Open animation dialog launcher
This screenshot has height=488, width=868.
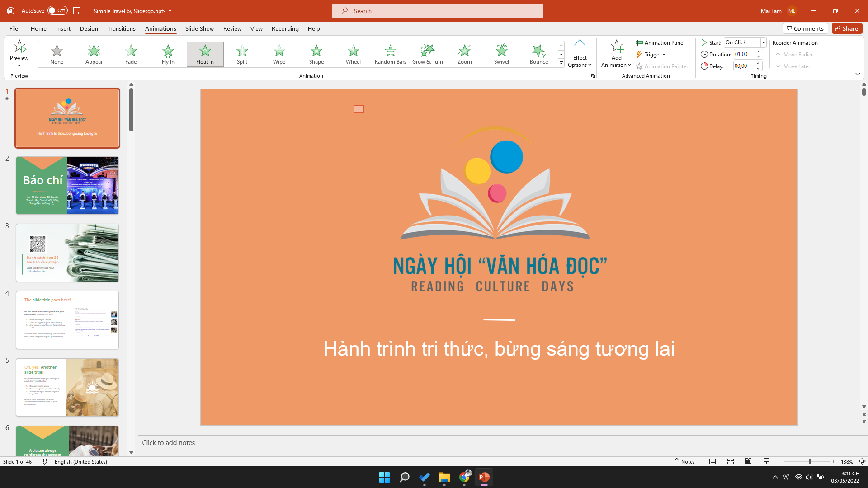[593, 76]
